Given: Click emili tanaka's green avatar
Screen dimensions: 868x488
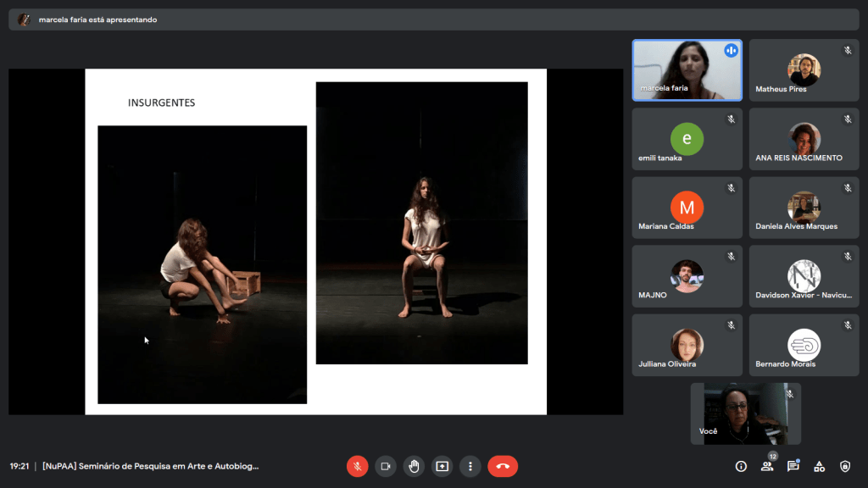Looking at the screenshot, I should pos(687,138).
